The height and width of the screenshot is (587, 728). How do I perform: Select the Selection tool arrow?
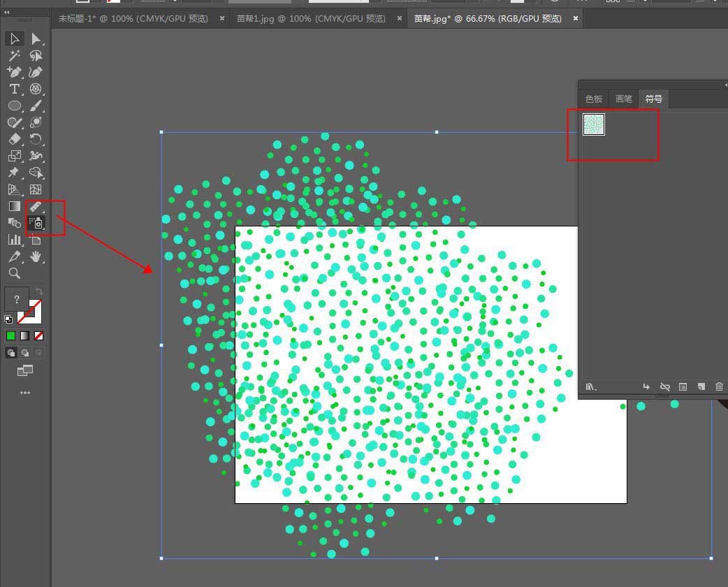pyautogui.click(x=15, y=38)
